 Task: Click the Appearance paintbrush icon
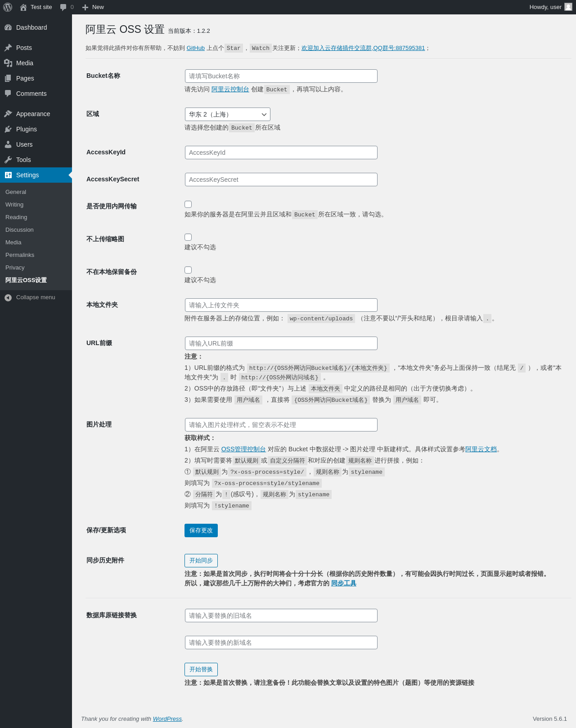8,114
